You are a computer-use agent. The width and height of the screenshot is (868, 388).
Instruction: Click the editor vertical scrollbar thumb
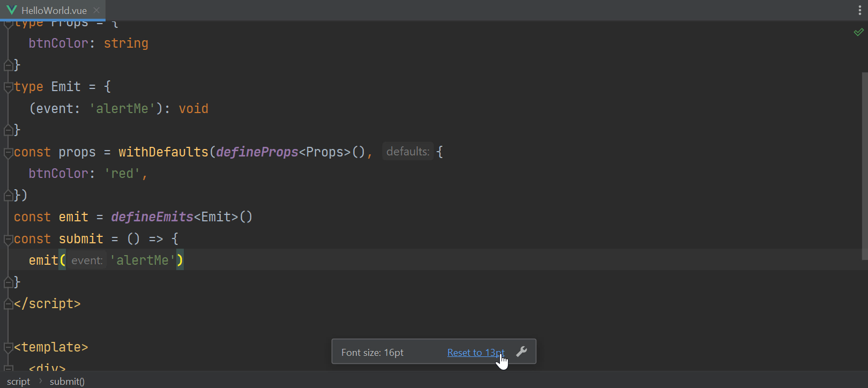pyautogui.click(x=864, y=166)
